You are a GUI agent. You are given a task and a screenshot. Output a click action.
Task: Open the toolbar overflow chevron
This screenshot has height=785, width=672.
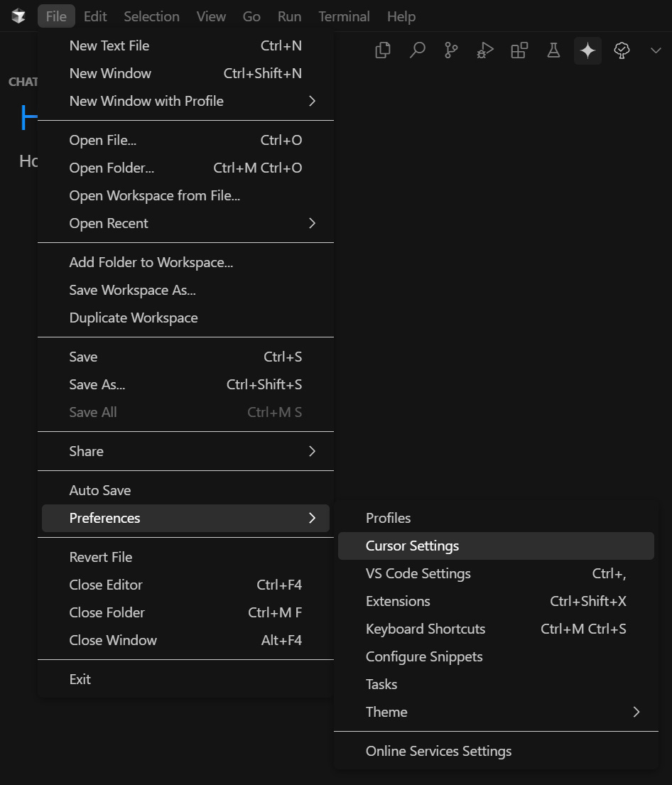coord(655,50)
